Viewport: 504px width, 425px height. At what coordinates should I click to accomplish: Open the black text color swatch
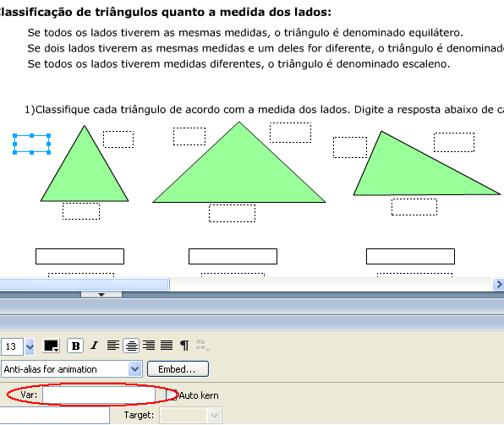pos(51,346)
